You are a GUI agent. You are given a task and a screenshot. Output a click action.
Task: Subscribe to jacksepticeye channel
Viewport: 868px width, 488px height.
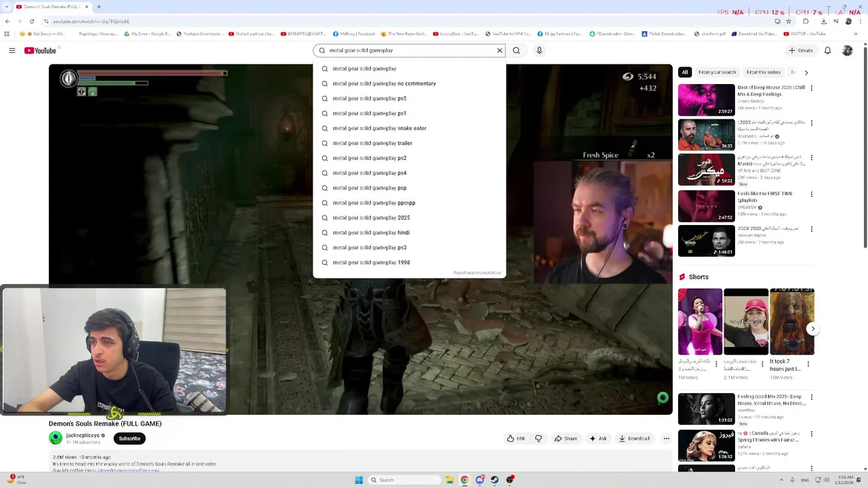pos(130,439)
